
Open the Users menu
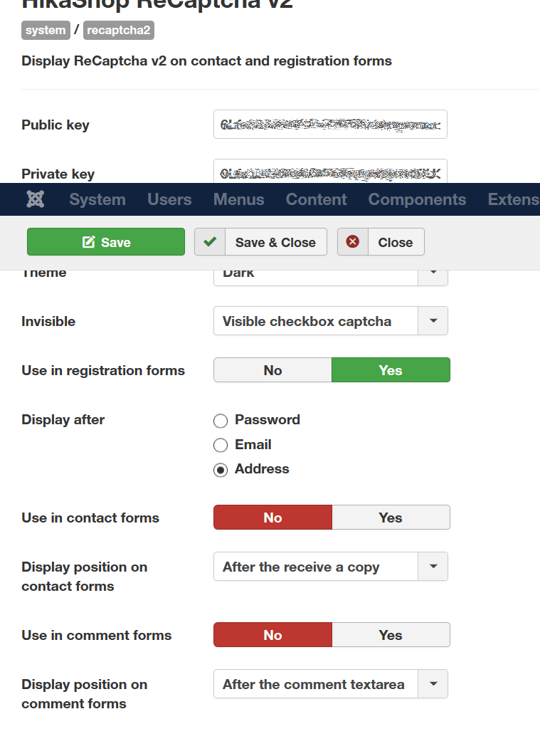(x=169, y=199)
